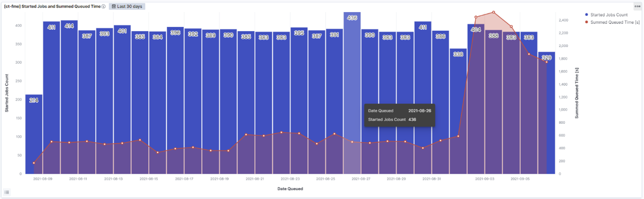Click the panel title Started Jobs and Summed Queued Time
Image resolution: width=644 pixels, height=199 pixels.
click(52, 7)
